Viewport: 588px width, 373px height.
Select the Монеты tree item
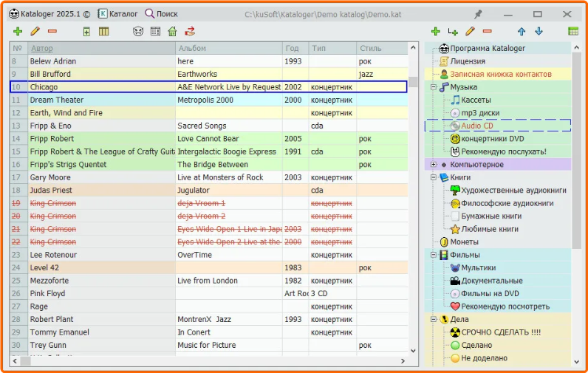(x=464, y=242)
